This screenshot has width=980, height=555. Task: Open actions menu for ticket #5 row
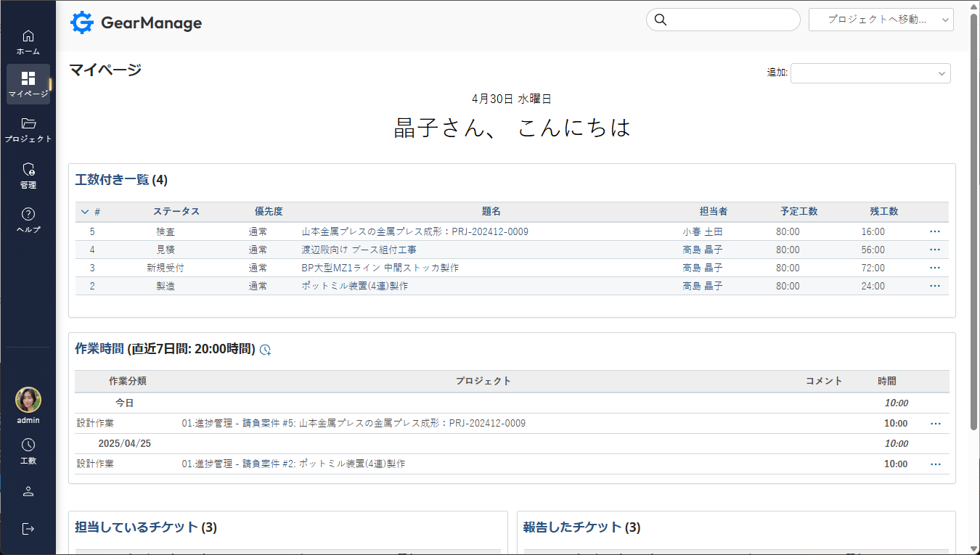[x=934, y=231]
